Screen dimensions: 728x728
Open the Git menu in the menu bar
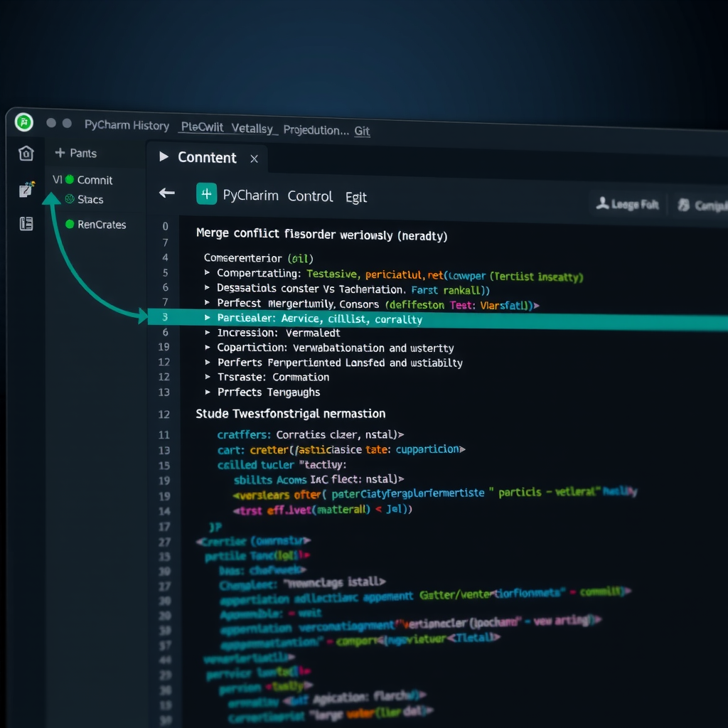coord(363,131)
